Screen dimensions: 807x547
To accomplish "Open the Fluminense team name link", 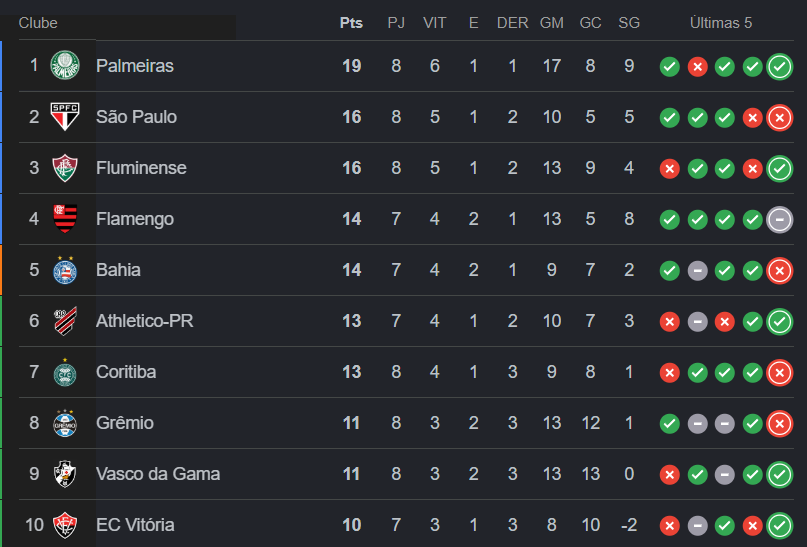I will tap(141, 168).
